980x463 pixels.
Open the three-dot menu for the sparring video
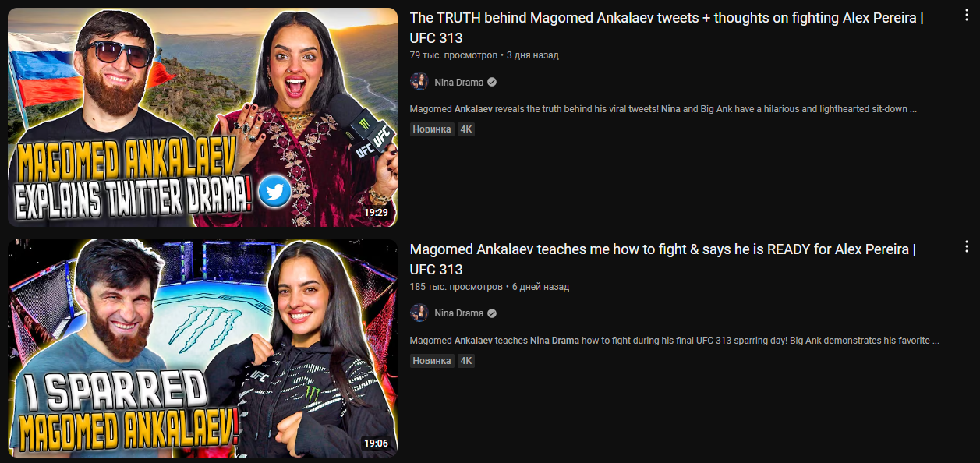click(967, 246)
